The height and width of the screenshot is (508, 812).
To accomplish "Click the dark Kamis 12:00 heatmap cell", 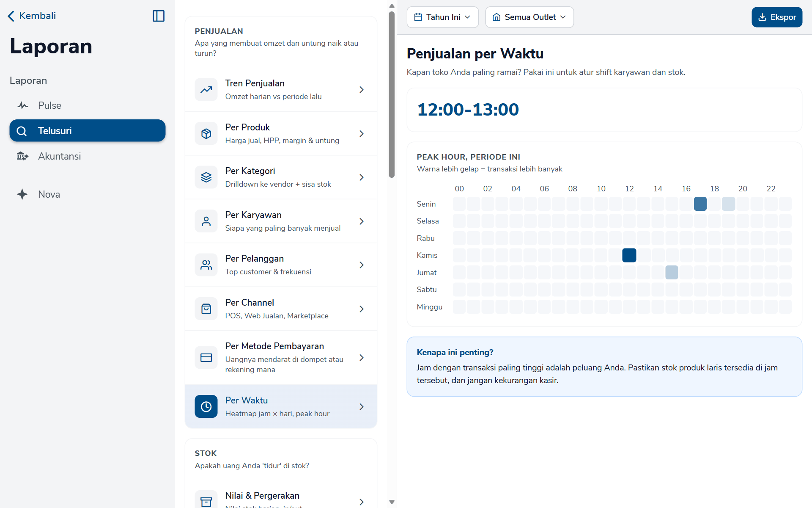I will [629, 255].
